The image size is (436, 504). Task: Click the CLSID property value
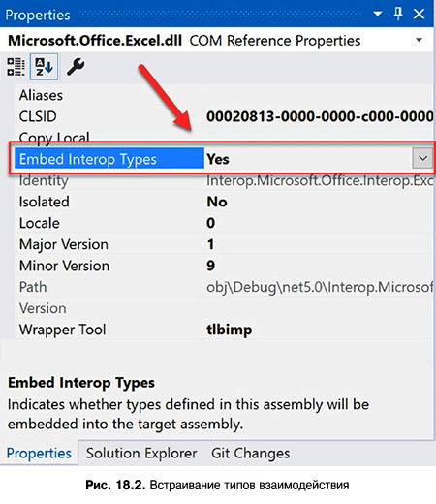click(x=320, y=116)
